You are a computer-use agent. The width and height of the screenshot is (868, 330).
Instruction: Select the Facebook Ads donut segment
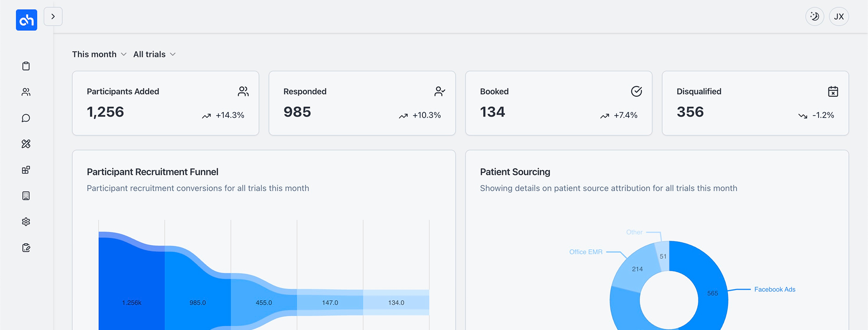point(713,292)
